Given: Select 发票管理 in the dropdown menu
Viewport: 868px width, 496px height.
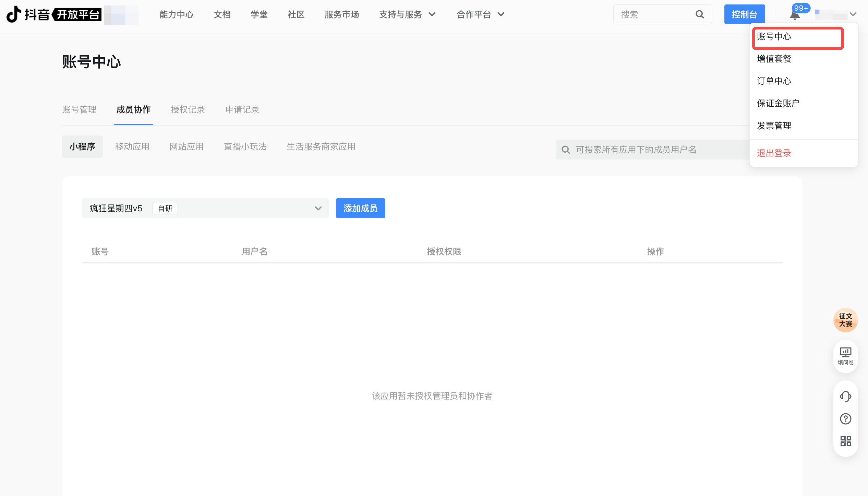Looking at the screenshot, I should pos(774,126).
